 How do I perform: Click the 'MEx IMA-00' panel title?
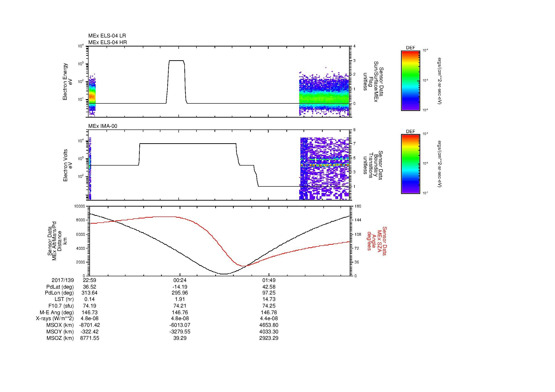(x=103, y=126)
